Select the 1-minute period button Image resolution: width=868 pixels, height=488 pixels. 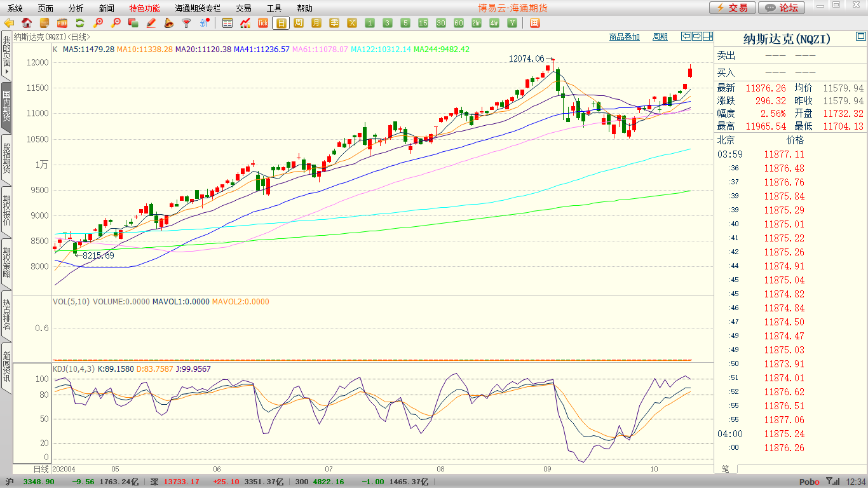(370, 23)
